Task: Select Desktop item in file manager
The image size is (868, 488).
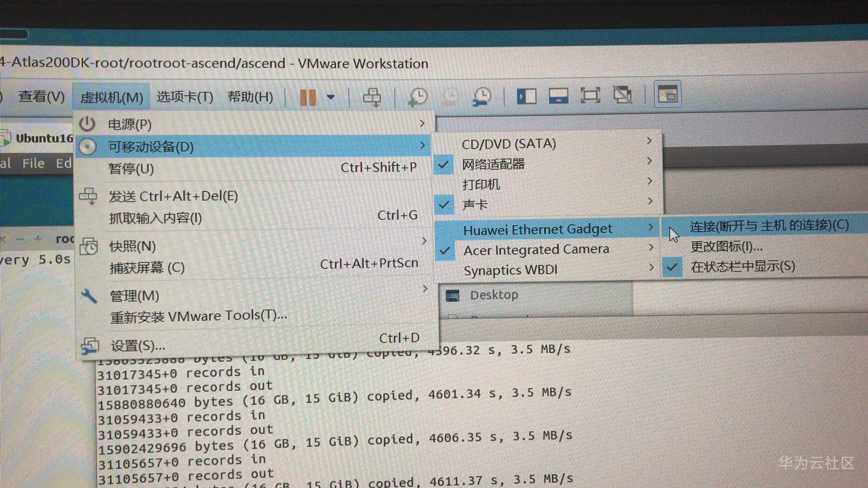Action: [x=494, y=295]
